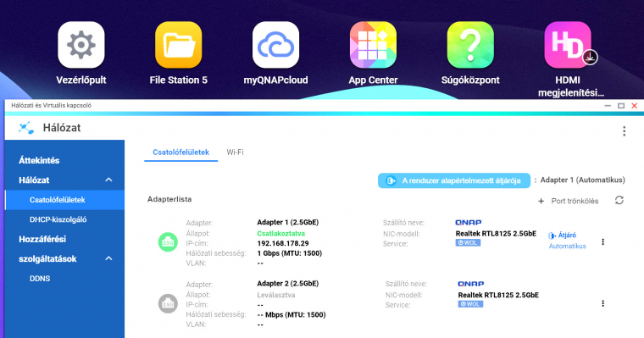Select Áttekintés in the sidebar

click(39, 161)
